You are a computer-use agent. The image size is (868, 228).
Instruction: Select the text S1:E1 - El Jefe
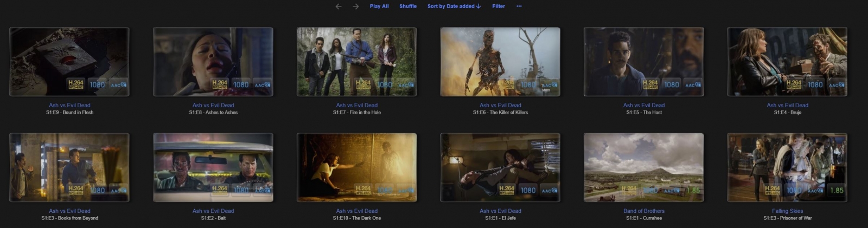coord(500,218)
